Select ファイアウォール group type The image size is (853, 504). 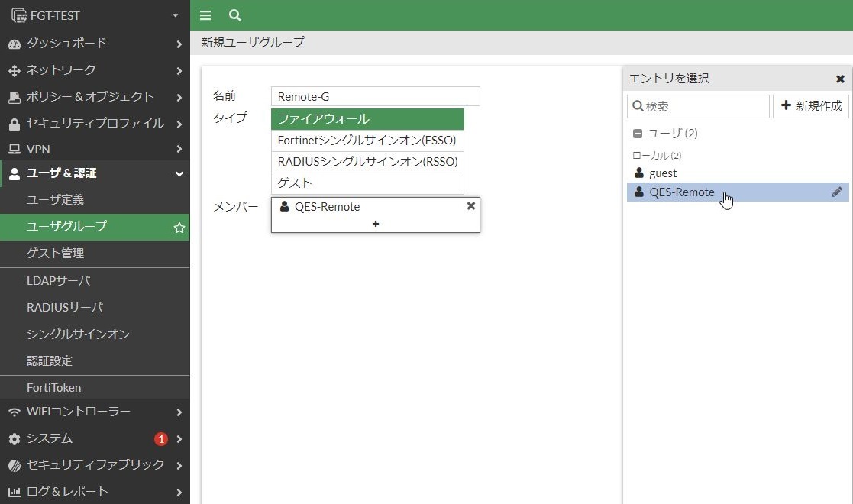coord(368,119)
